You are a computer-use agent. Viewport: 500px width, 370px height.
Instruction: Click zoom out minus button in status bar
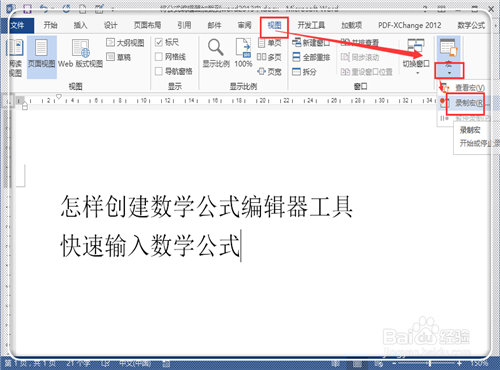(394, 363)
